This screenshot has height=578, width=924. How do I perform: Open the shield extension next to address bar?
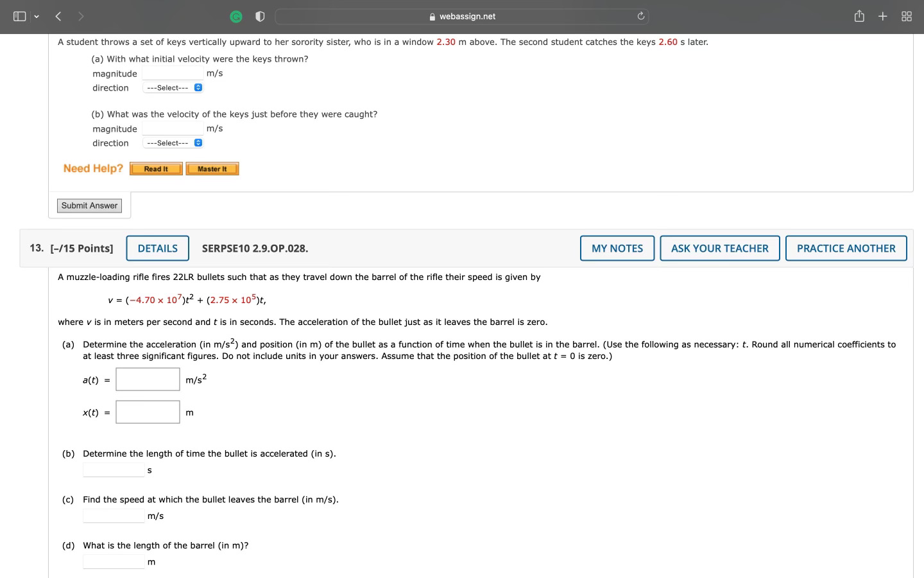[259, 16]
